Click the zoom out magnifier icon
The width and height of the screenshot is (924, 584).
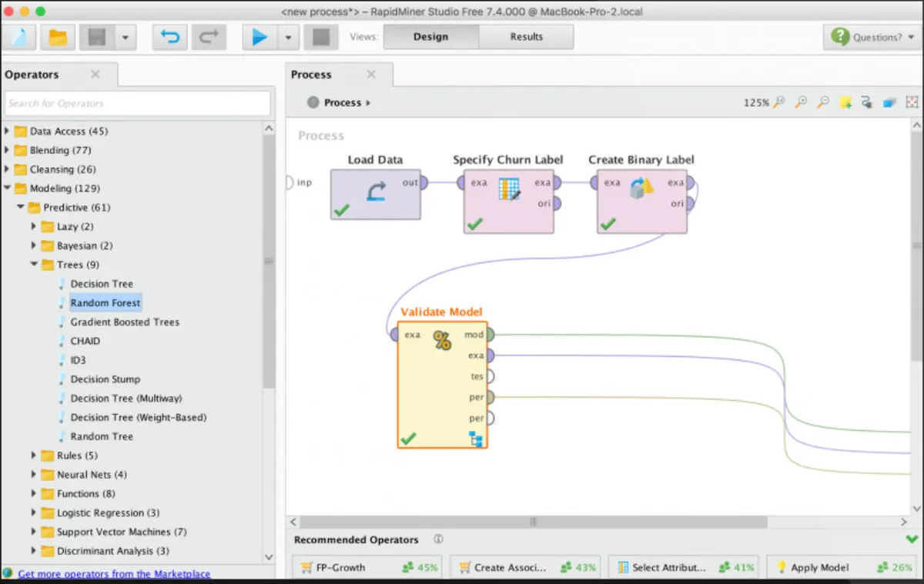click(x=823, y=102)
